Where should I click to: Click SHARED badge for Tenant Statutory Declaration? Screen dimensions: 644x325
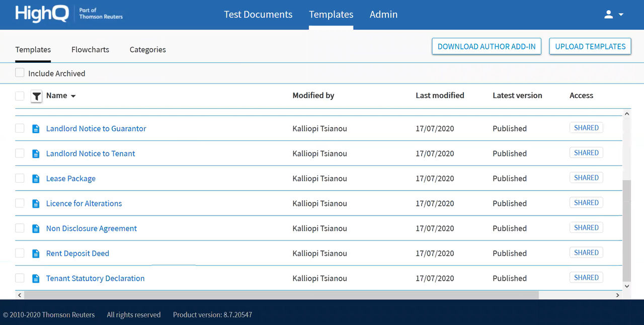point(586,277)
